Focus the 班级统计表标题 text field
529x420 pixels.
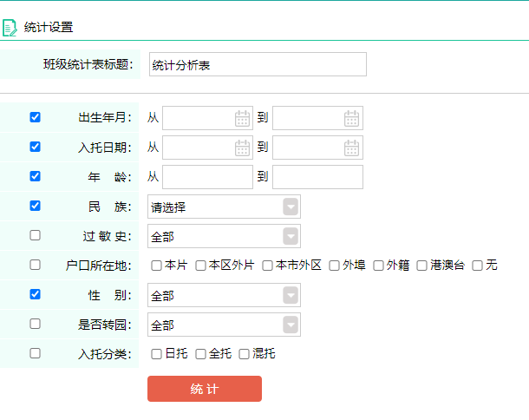pyautogui.click(x=258, y=64)
